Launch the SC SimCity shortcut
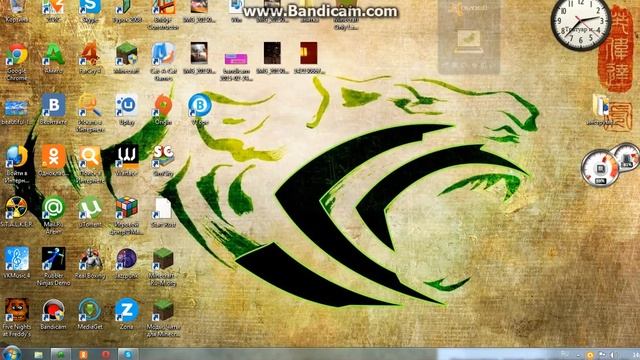The height and width of the screenshot is (360, 640). click(x=163, y=156)
